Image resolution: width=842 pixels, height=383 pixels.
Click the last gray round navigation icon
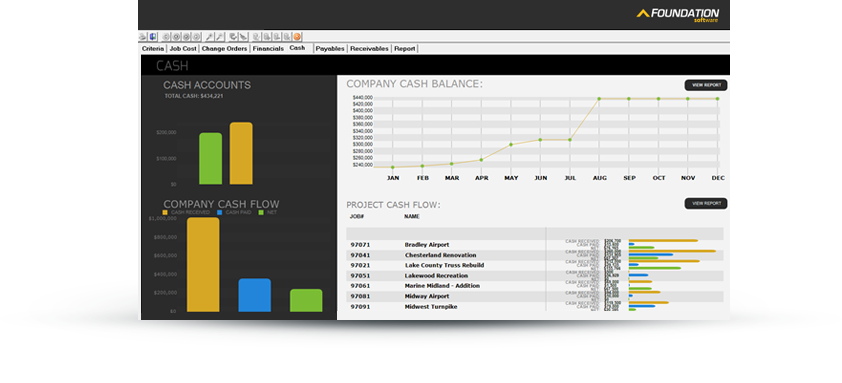197,37
